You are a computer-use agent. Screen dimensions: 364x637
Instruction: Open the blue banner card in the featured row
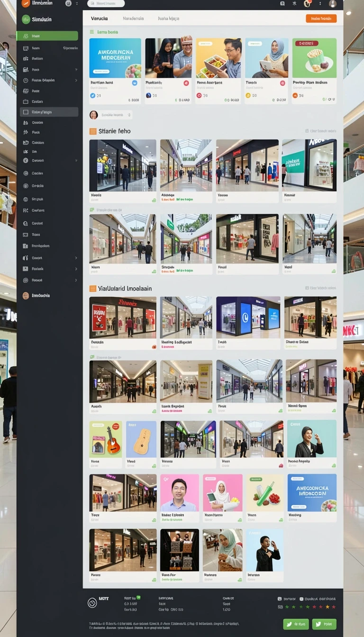(115, 71)
